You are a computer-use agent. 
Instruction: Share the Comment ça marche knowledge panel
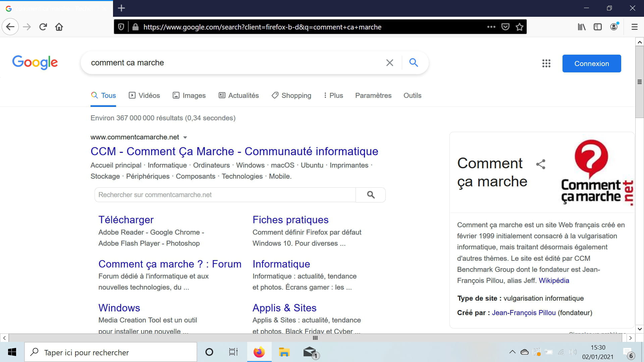pos(540,164)
